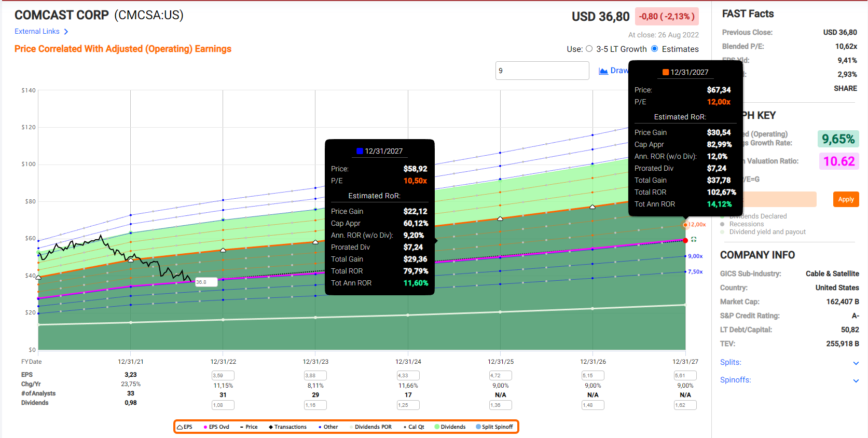Click the External Links arrow chevron
The height and width of the screenshot is (438, 868).
[66, 32]
